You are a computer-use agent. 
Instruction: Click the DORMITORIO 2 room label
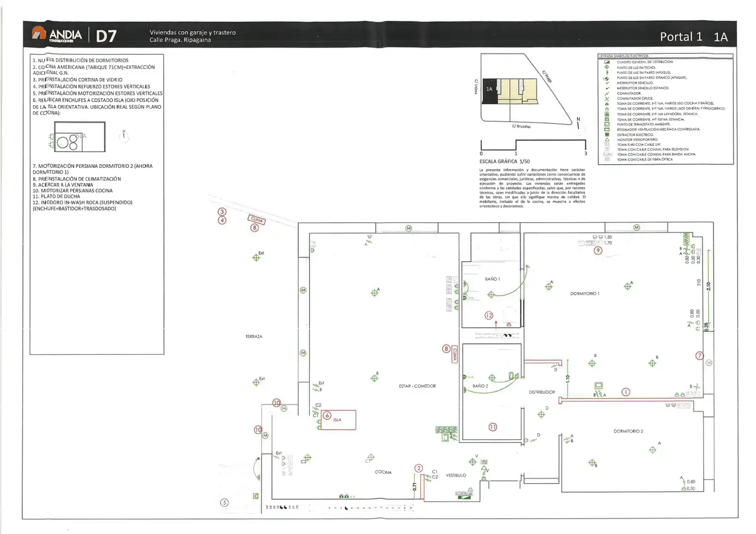pyautogui.click(x=628, y=431)
